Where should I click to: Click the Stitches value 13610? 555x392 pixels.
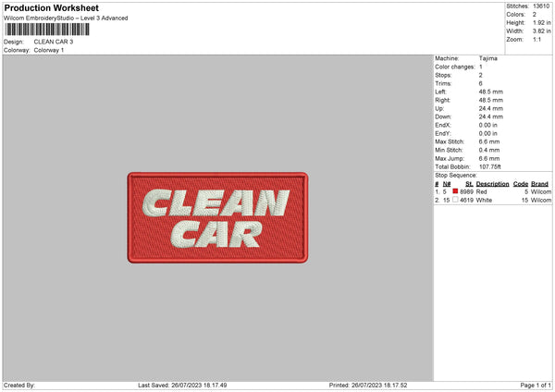pos(541,6)
